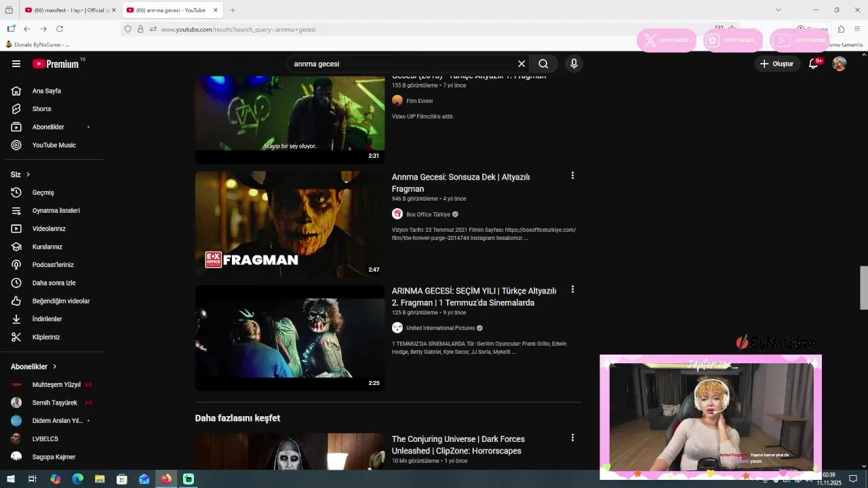The image size is (868, 488).
Task: Open options for The Conjuring Universe video
Action: 572,438
